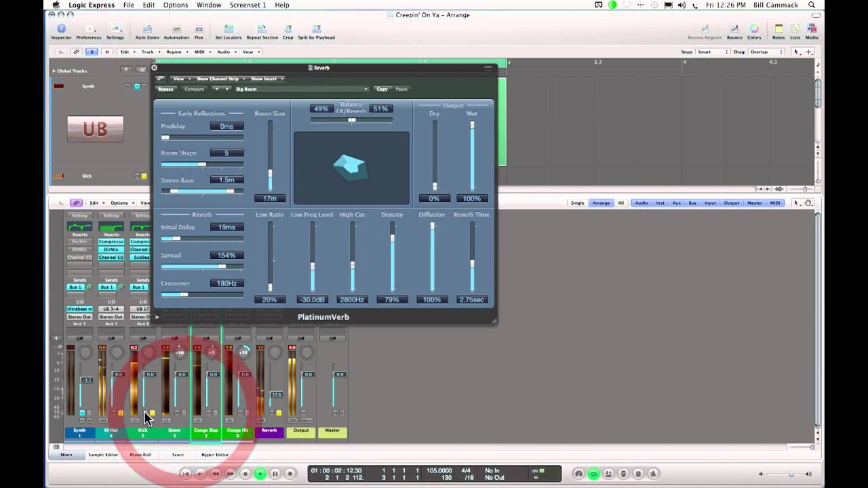This screenshot has height=488, width=868.
Task: Click the All mixer view button
Action: point(620,203)
